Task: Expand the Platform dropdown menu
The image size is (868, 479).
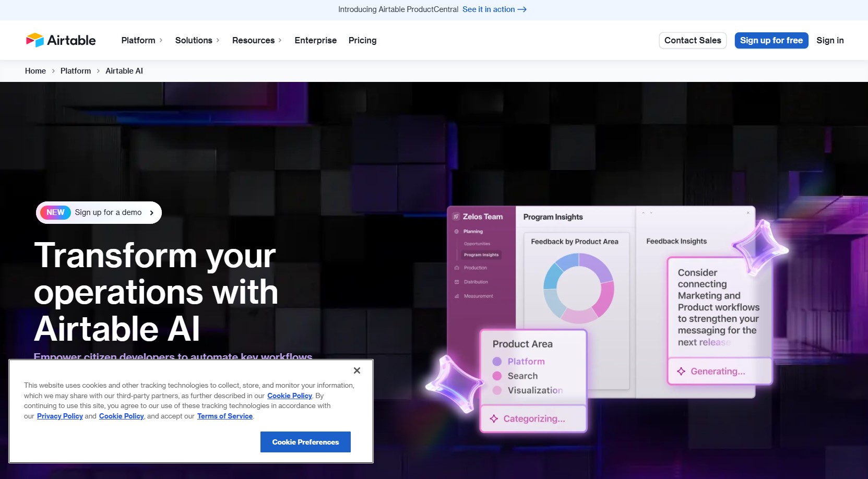Action: click(x=142, y=40)
